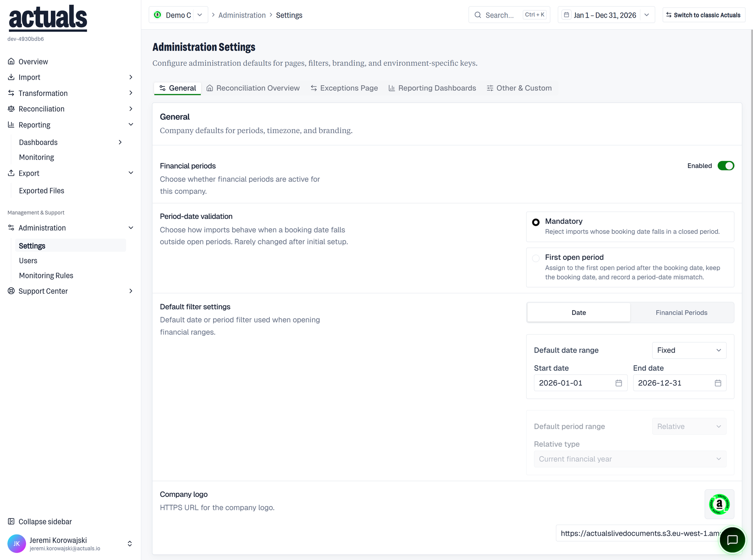
Task: Toggle the Financial periods Enabled switch
Action: tap(726, 166)
